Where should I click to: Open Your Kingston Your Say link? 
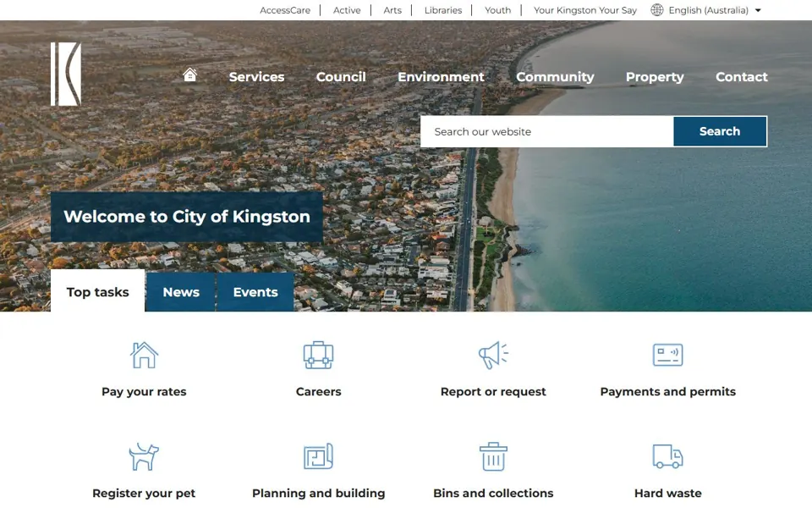585,10
